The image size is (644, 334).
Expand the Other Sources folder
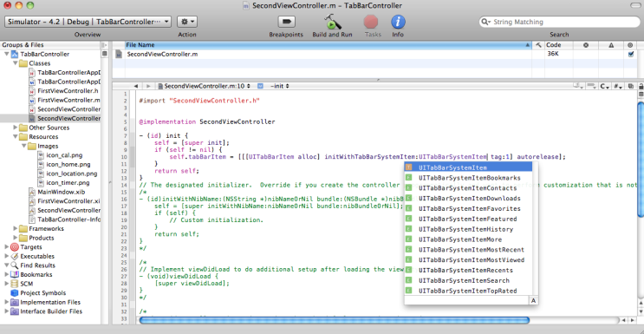(16, 128)
